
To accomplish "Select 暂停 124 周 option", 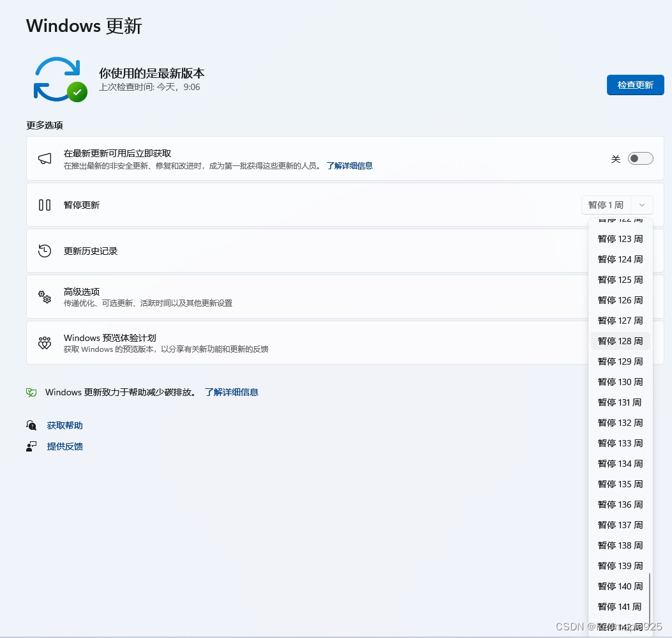I will [620, 259].
